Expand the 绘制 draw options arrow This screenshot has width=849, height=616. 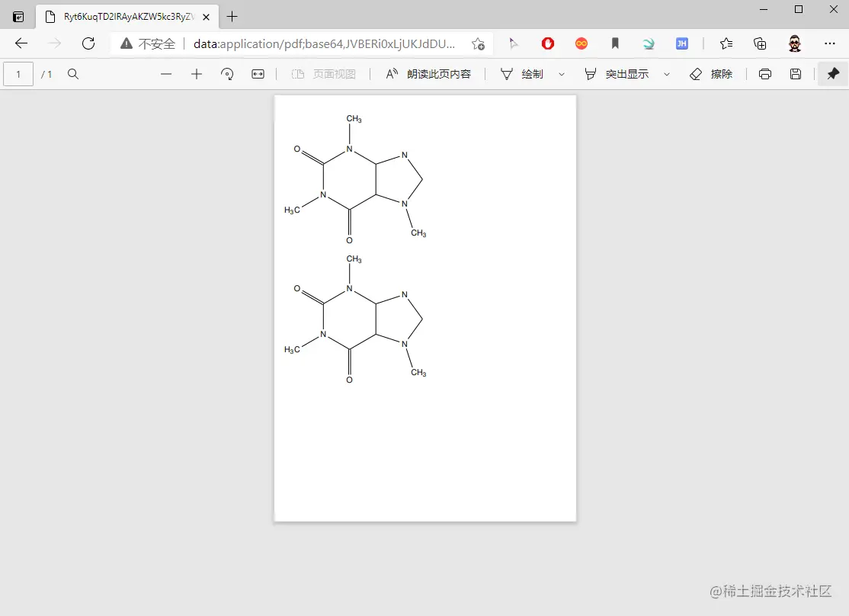562,74
